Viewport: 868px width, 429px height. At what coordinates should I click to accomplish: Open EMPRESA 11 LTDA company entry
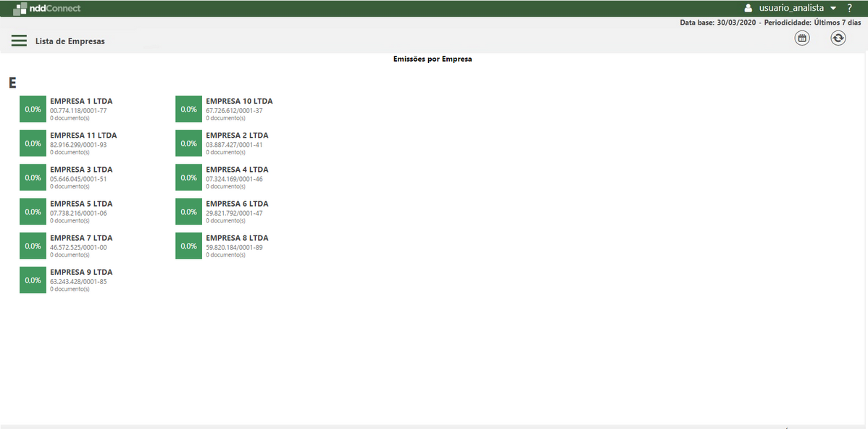83,135
